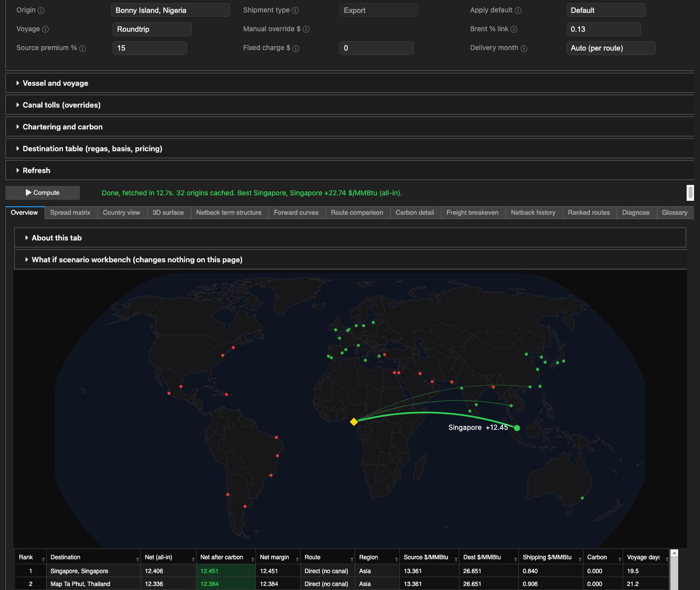Filter the Net (all-in) column

tap(193, 560)
